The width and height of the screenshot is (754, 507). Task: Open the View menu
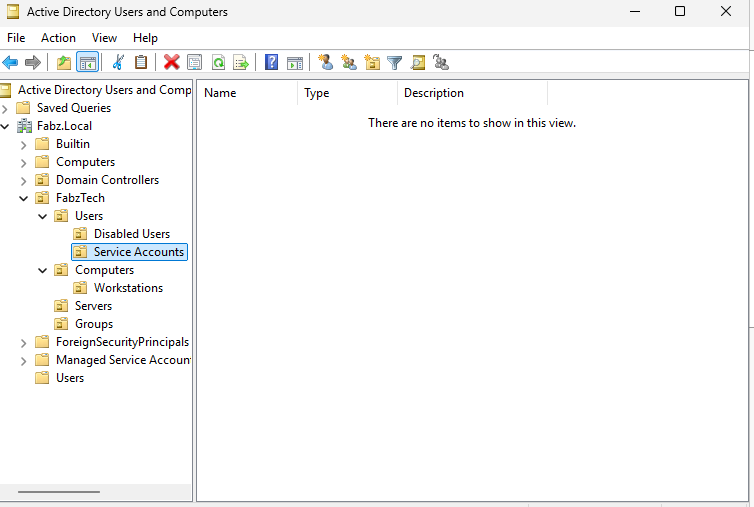click(104, 38)
